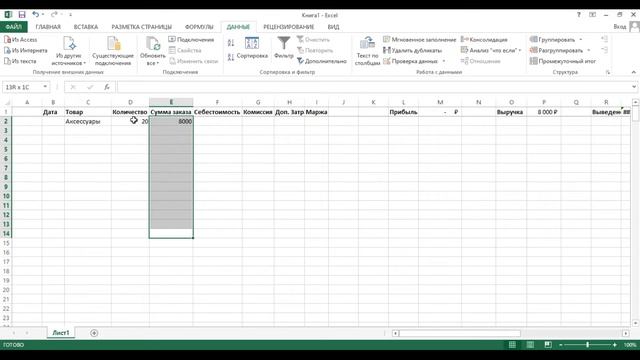Click the formula bar input field
The width and height of the screenshot is (640, 360).
click(373, 87)
